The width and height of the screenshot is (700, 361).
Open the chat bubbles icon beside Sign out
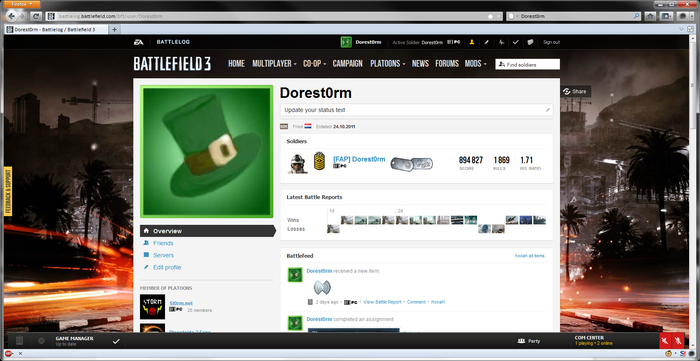tap(530, 42)
